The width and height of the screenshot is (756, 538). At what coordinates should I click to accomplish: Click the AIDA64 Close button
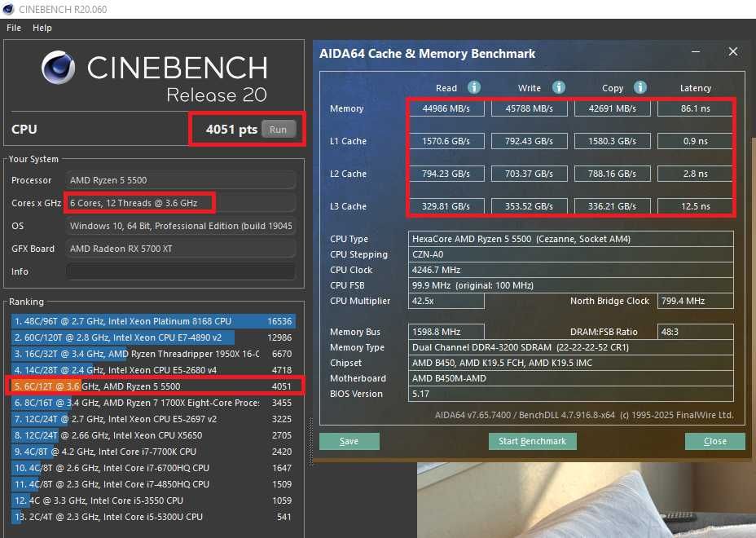(x=714, y=441)
